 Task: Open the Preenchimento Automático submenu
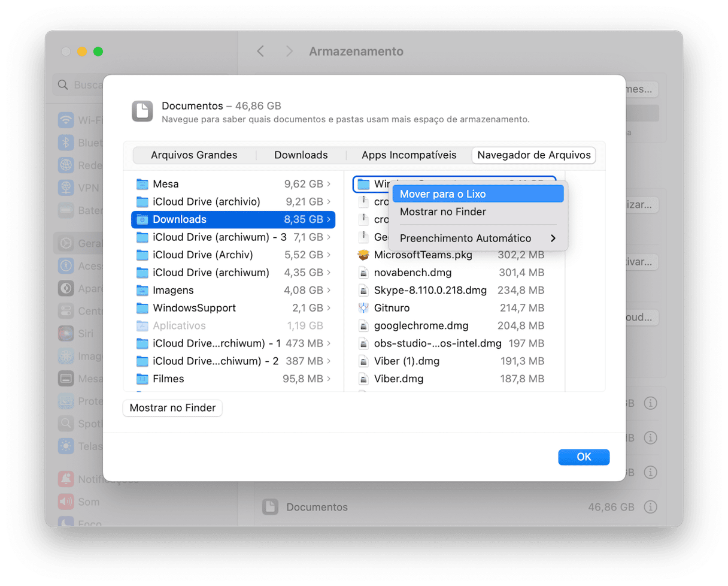click(477, 238)
